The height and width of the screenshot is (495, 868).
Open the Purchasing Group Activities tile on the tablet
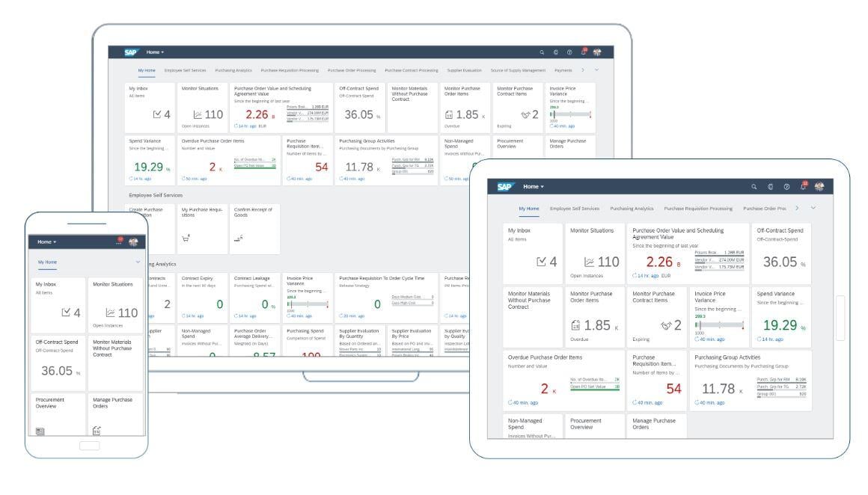(752, 380)
